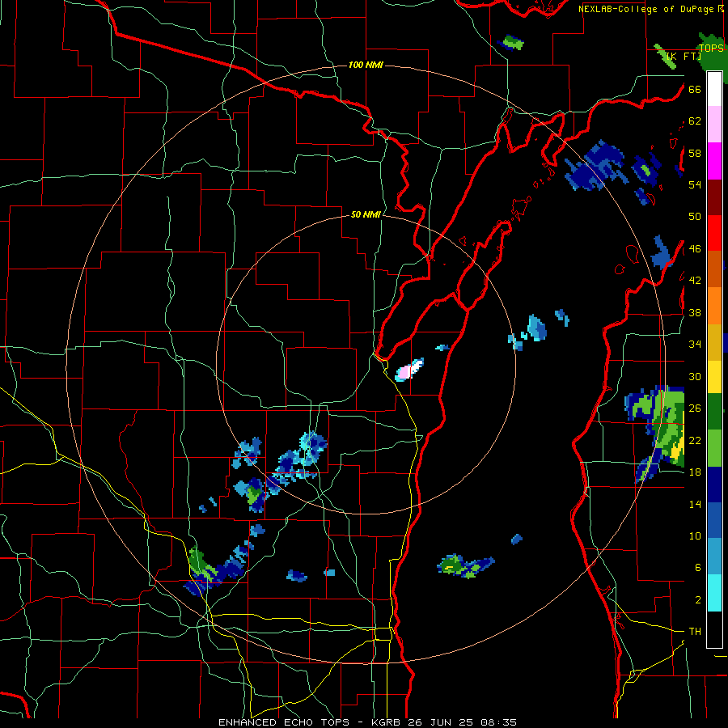This screenshot has height=728, width=728.
Task: Click the "50" legend value
Action: [695, 216]
